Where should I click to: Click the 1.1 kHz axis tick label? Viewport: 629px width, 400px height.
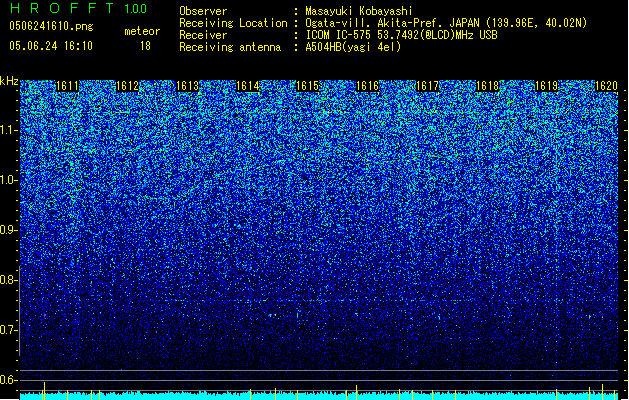pyautogui.click(x=8, y=131)
